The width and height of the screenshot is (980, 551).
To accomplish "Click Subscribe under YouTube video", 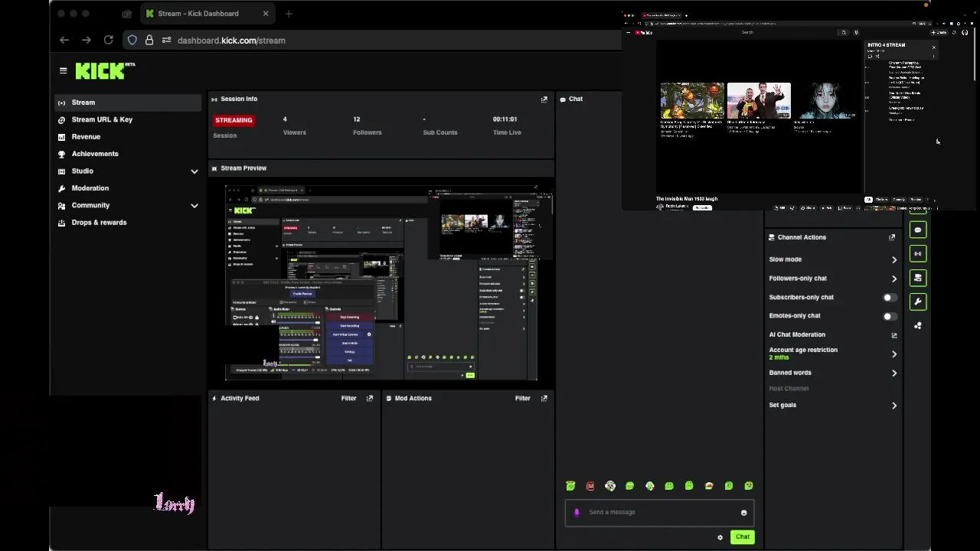I will tap(702, 207).
